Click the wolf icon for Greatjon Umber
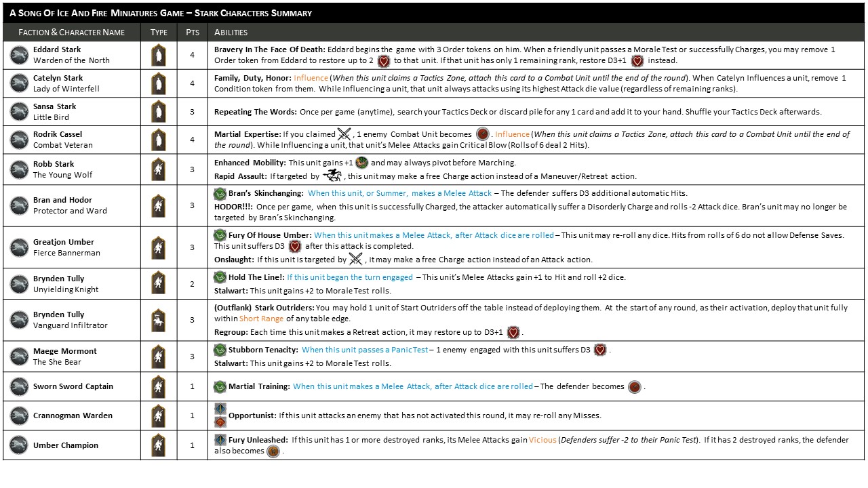The width and height of the screenshot is (868, 488). [19, 247]
